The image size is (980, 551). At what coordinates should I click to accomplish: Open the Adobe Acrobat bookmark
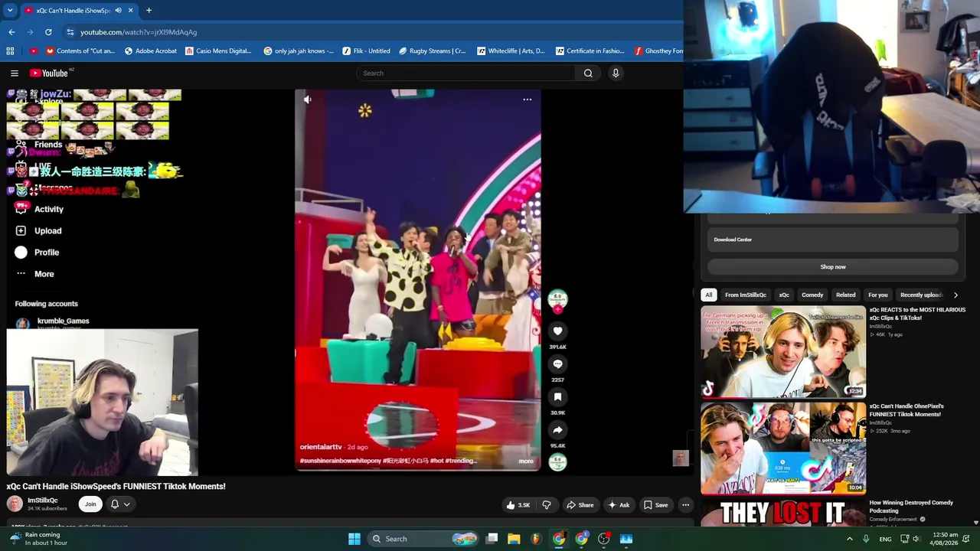tap(149, 51)
